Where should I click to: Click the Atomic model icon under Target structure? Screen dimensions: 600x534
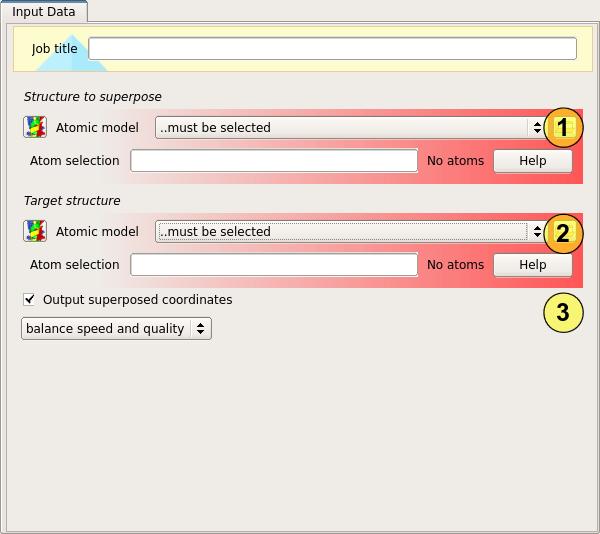pos(35,231)
